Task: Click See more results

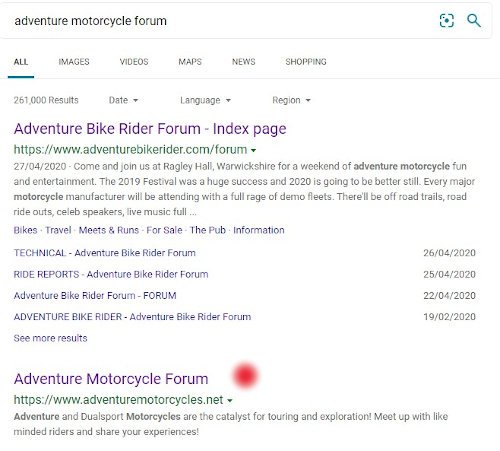Action: point(50,338)
